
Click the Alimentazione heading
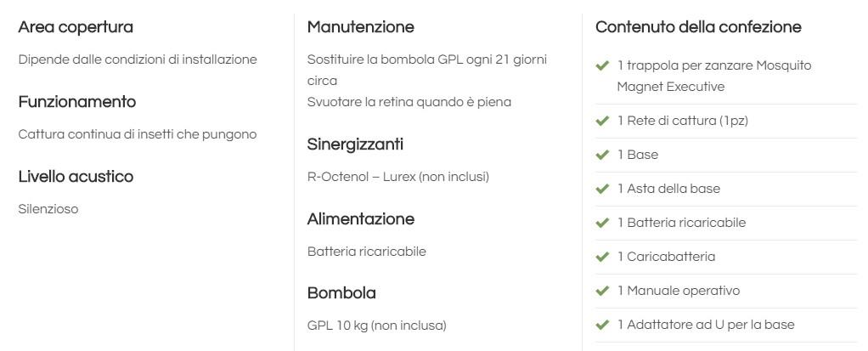(361, 219)
